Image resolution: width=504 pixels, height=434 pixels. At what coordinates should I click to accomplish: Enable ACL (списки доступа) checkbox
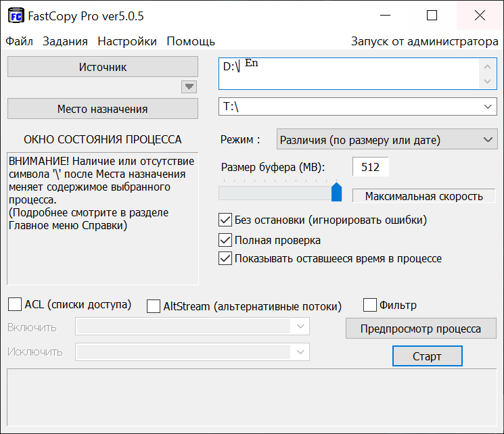[x=15, y=304]
